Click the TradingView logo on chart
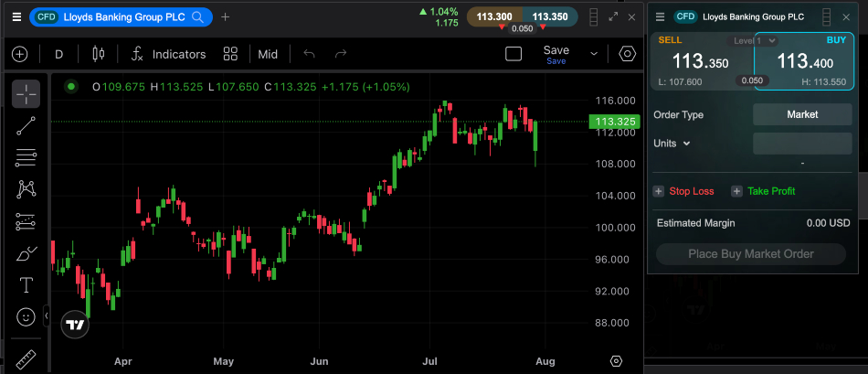Image resolution: width=868 pixels, height=374 pixels. 75,325
